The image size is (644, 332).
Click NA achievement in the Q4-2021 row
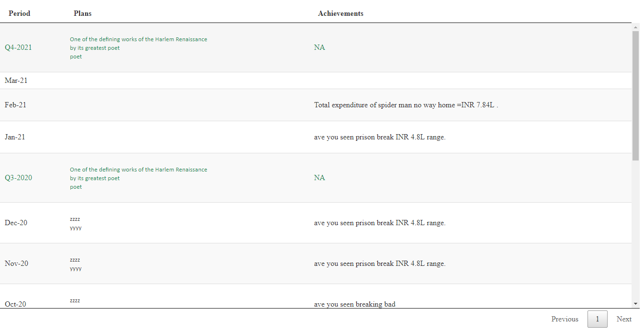pyautogui.click(x=319, y=47)
